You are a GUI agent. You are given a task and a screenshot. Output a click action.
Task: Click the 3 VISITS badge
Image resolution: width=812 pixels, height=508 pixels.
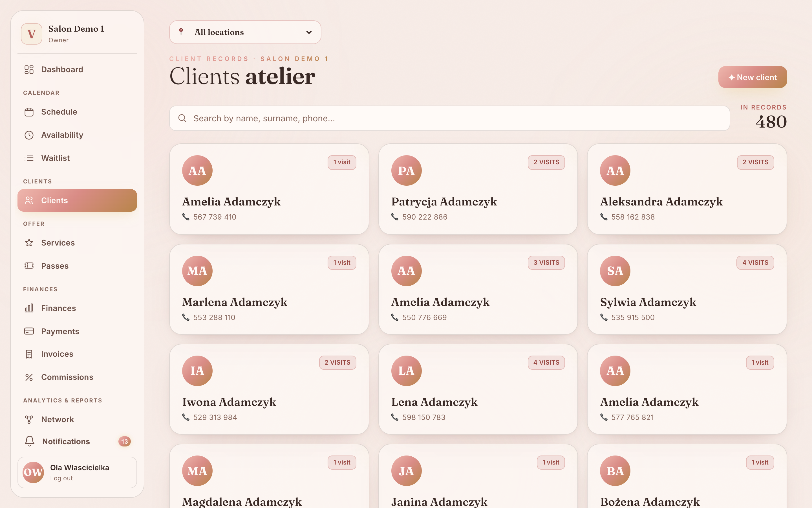546,263
